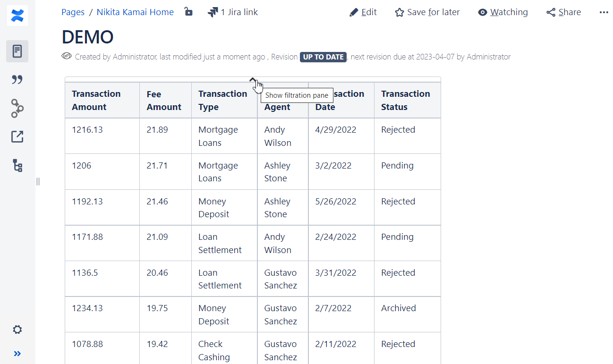This screenshot has height=364, width=613.
Task: Click the external shortcut link icon
Action: [x=17, y=137]
